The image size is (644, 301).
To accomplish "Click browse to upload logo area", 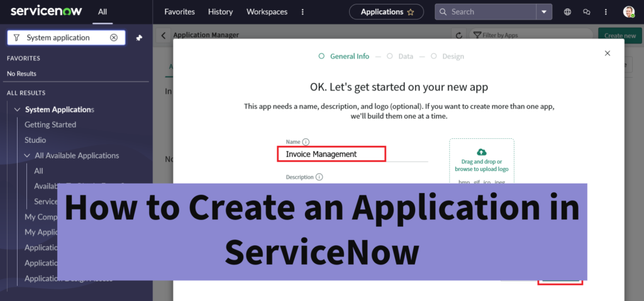I will point(481,165).
